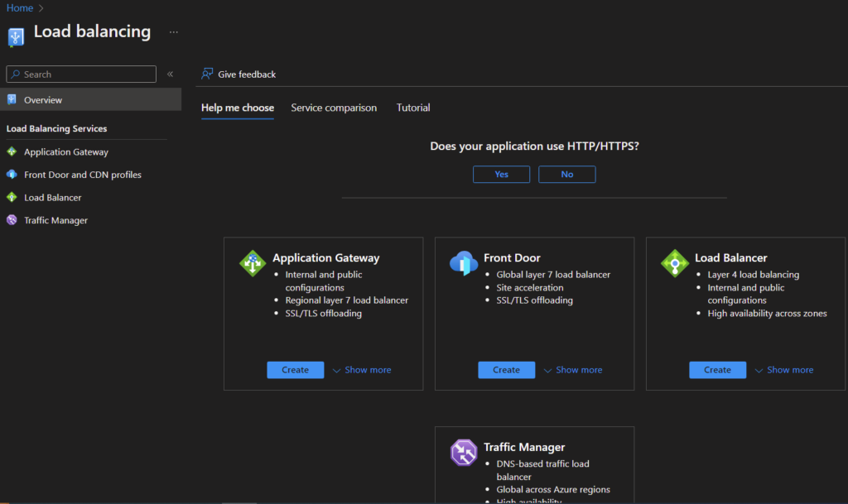Click the Give feedback person icon
The image size is (848, 504).
click(207, 74)
